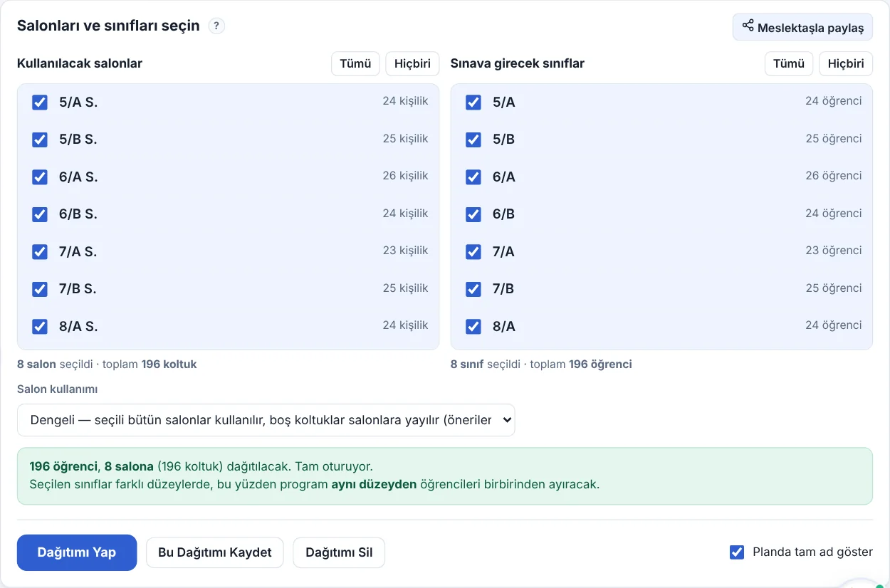Click the 23 kişilik capacity of 7/A S.
Screen dimensions: 890x588
coord(405,251)
